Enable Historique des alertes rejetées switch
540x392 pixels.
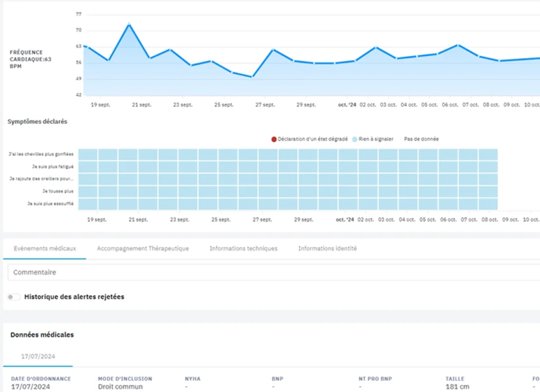point(14,297)
